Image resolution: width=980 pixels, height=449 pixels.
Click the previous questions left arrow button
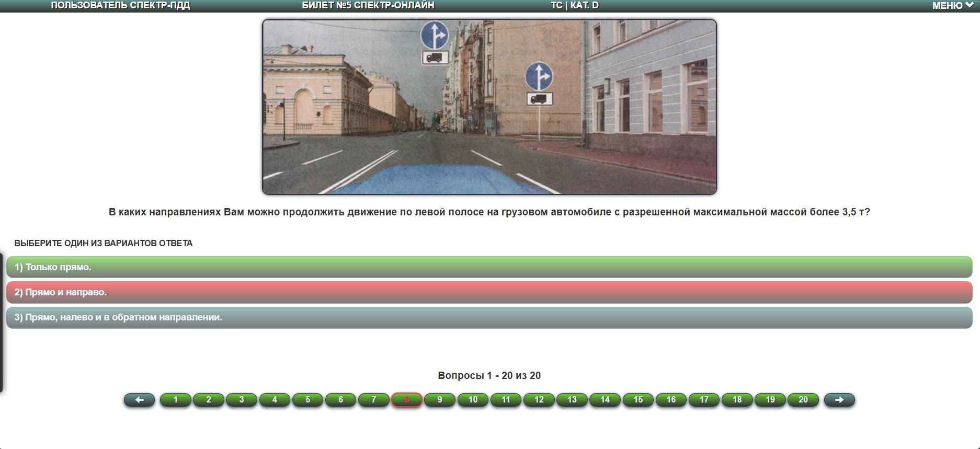(x=139, y=400)
